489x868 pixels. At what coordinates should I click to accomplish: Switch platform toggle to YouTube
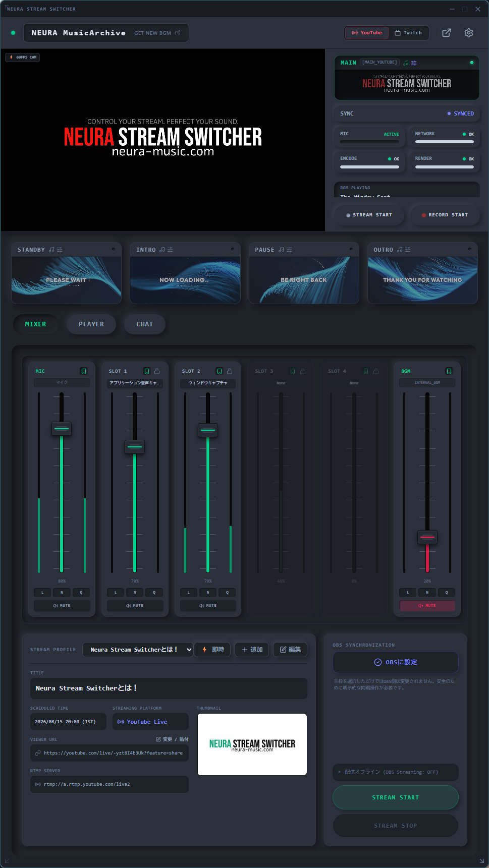pos(367,33)
